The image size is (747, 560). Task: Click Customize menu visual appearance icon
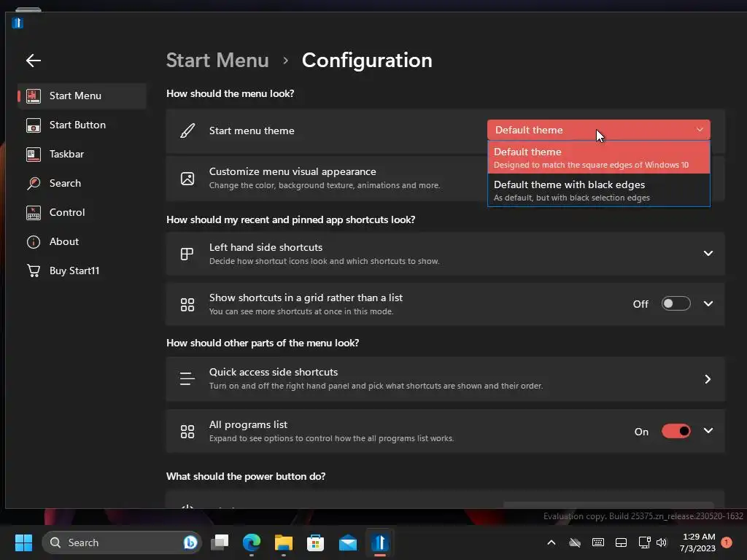187,179
